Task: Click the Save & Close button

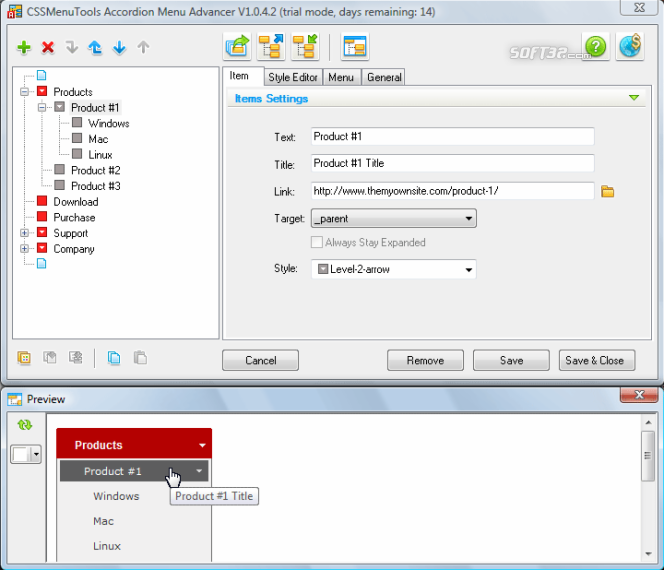Action: click(597, 360)
